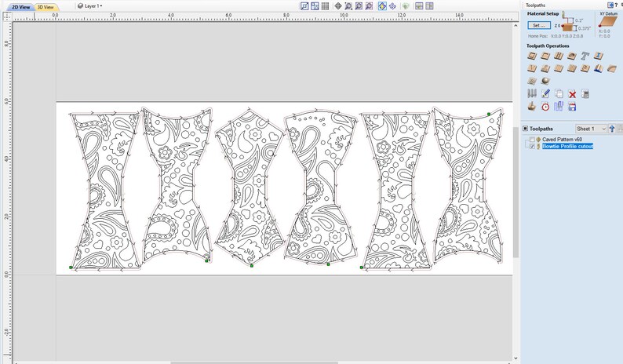
Task: Open the Layer 1 dropdown
Action: click(90, 6)
